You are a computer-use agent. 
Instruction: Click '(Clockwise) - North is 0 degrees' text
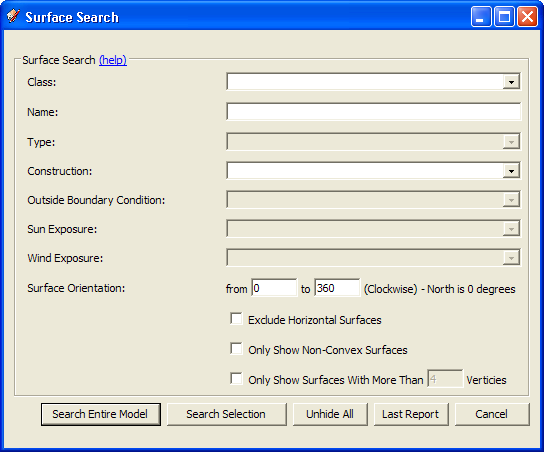439,289
